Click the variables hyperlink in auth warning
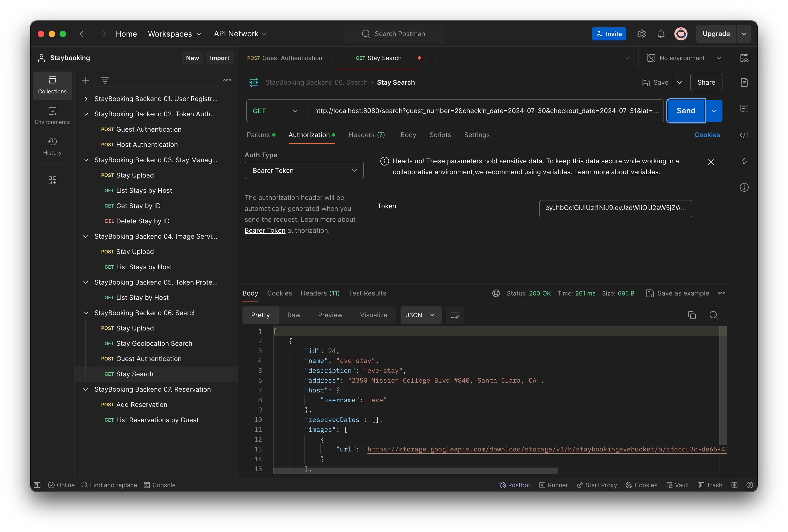Screen dimensions: 788x532 tap(644, 172)
